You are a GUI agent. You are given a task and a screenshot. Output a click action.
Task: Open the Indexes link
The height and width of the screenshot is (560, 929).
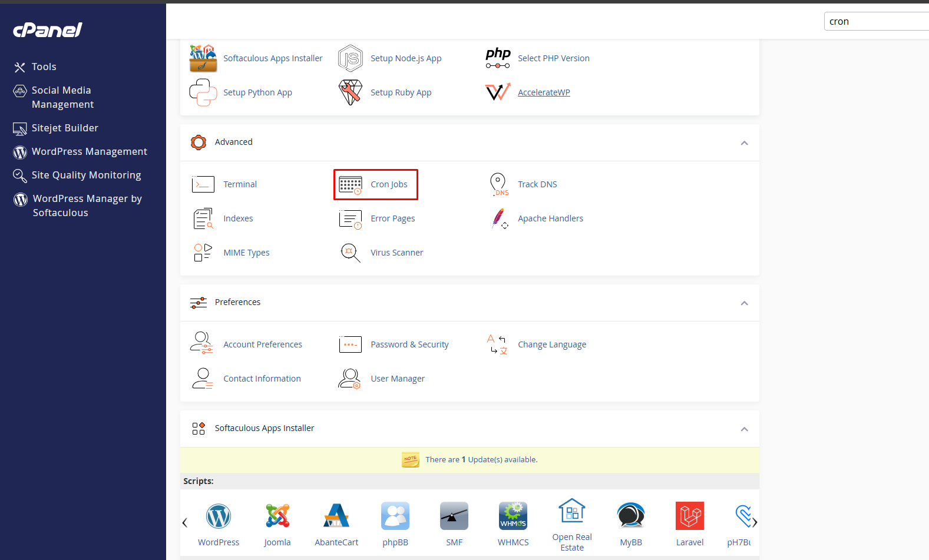(238, 218)
